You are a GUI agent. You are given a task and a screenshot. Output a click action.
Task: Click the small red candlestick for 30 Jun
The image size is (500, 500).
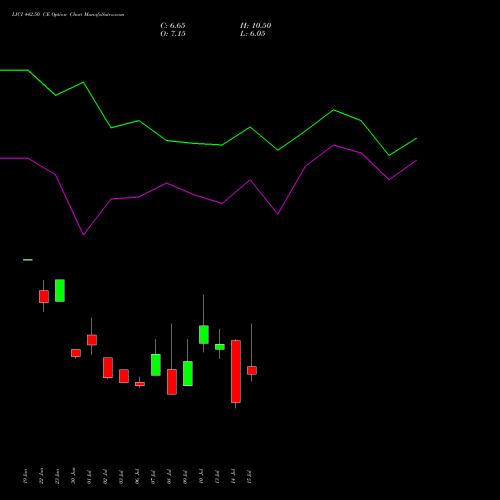(x=76, y=353)
